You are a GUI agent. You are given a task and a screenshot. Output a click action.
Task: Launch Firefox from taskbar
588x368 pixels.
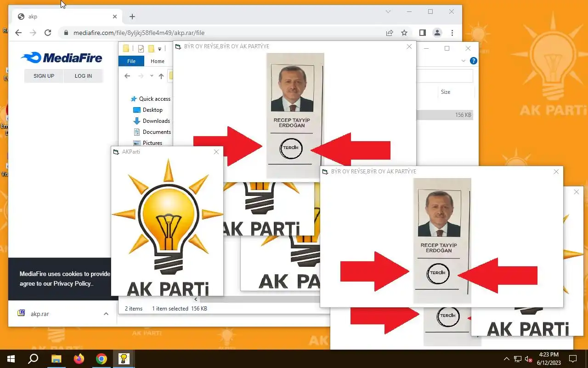[79, 359]
